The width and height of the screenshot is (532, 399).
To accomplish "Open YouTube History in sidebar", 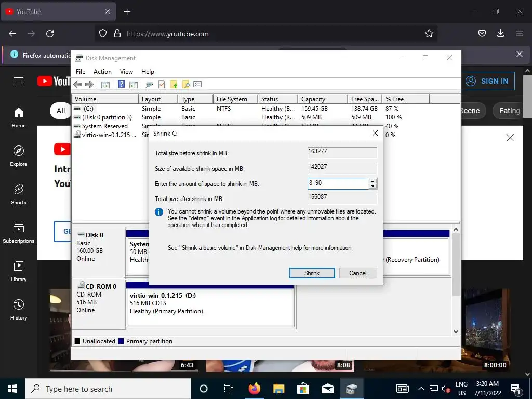I will (x=19, y=310).
